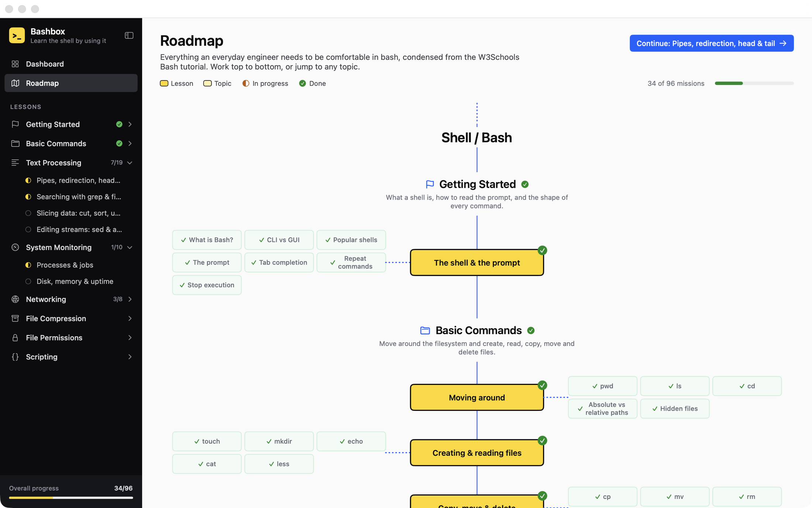Select empty circle for Editing streams lesson
This screenshot has width=812, height=508.
[28, 229]
